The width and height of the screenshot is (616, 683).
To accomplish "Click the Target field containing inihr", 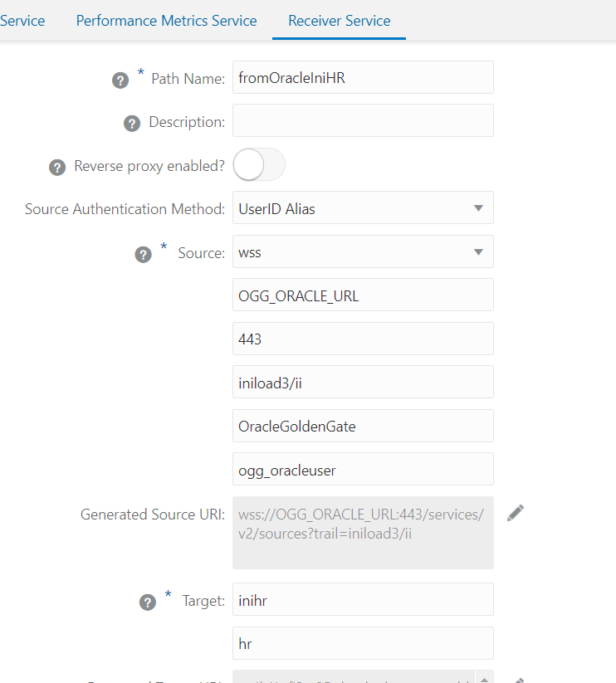I will 363,599.
